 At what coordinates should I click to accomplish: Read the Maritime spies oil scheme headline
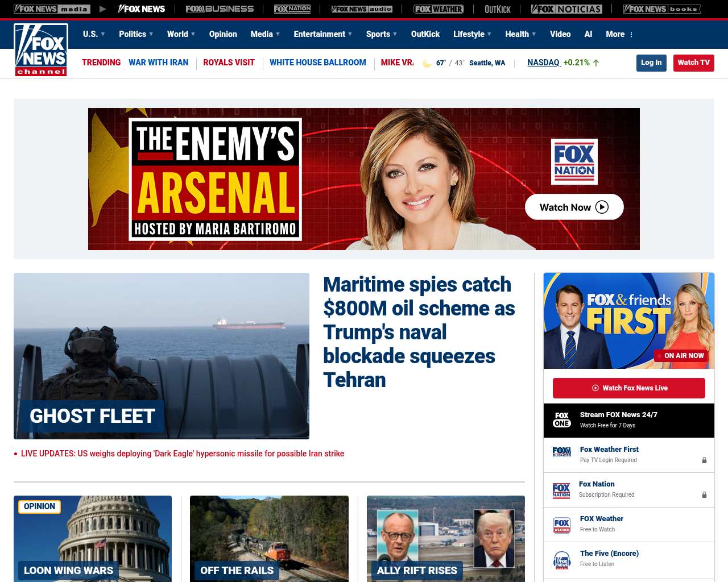click(x=419, y=332)
